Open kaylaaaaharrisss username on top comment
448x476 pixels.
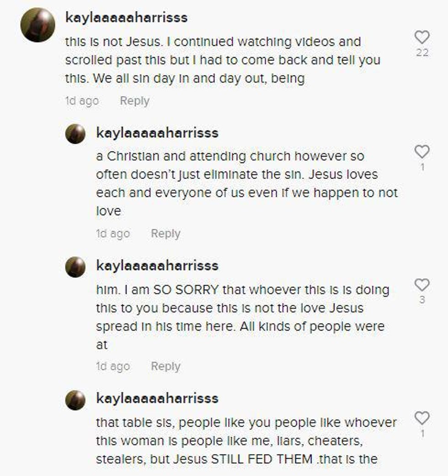126,18
